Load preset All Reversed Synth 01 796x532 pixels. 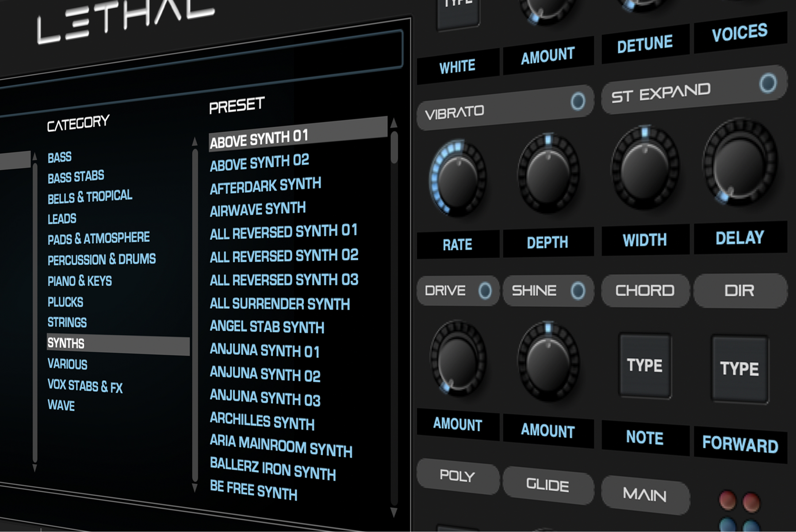click(x=283, y=232)
